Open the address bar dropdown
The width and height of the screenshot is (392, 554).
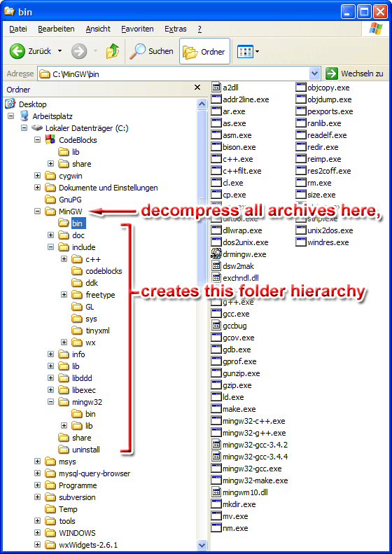[314, 74]
